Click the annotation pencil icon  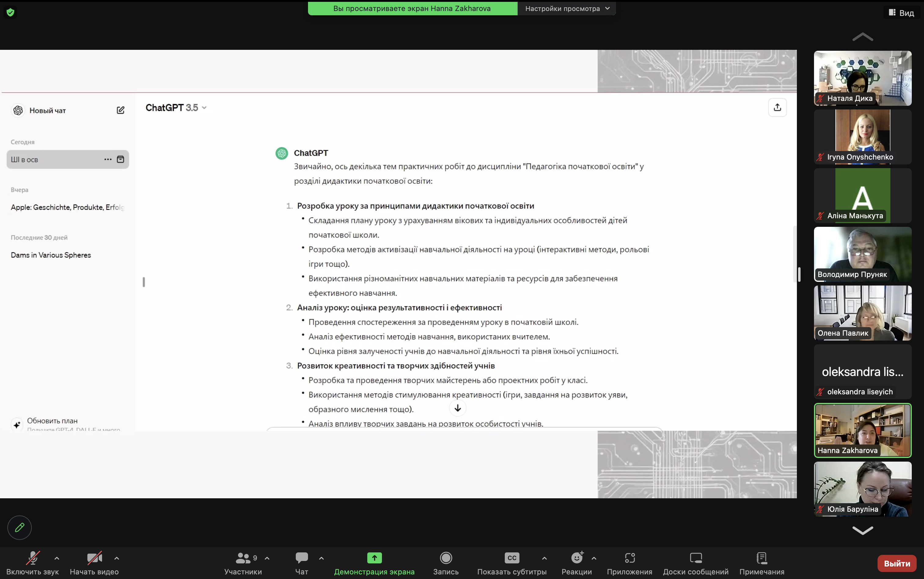(x=20, y=528)
